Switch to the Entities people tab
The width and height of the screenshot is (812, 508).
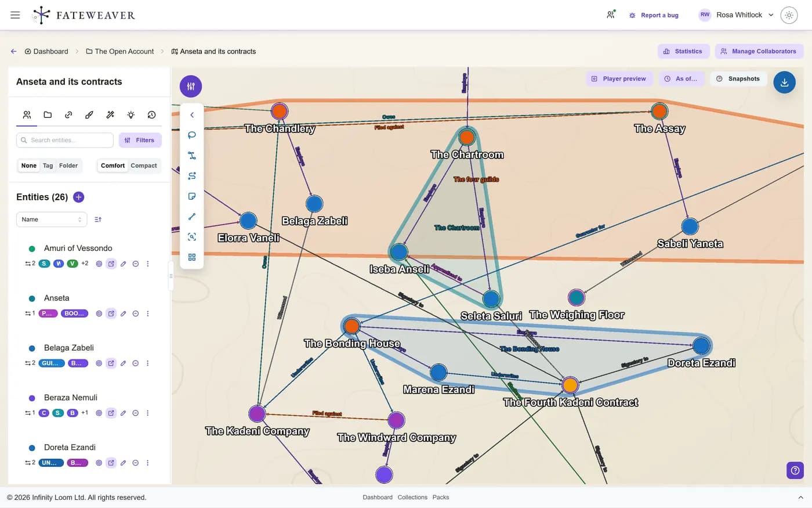[x=27, y=115]
